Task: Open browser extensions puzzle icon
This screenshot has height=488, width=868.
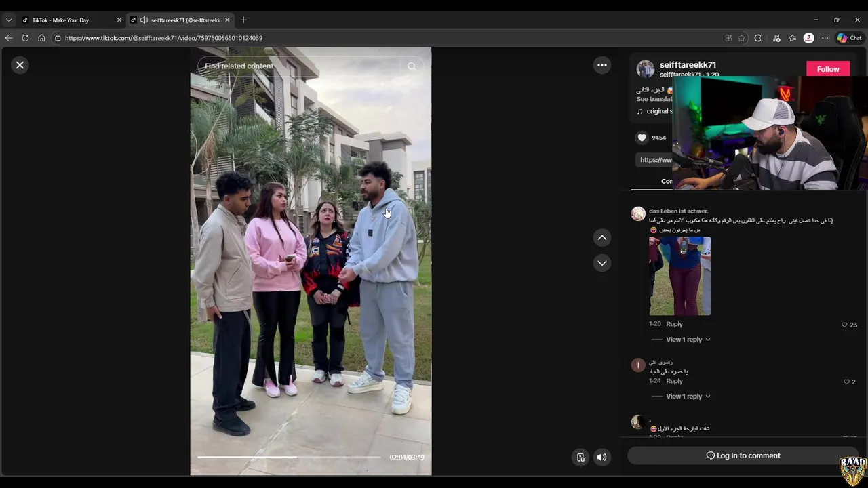Action: click(758, 38)
